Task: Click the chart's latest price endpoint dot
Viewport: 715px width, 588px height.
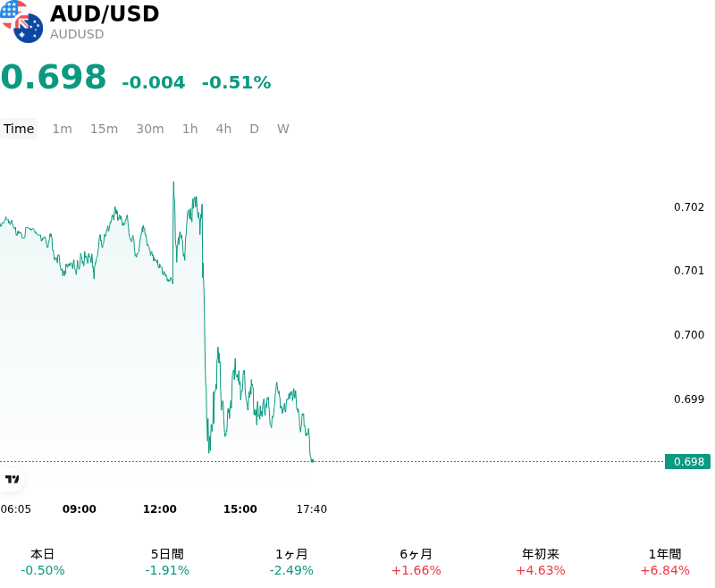Action: pos(312,461)
